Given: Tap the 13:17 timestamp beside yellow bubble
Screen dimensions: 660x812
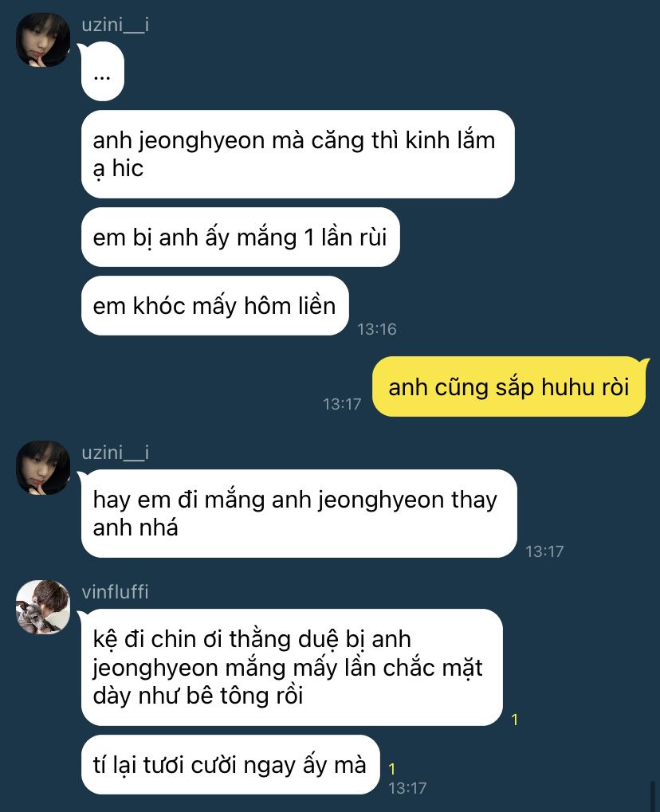Looking at the screenshot, I should click(342, 404).
